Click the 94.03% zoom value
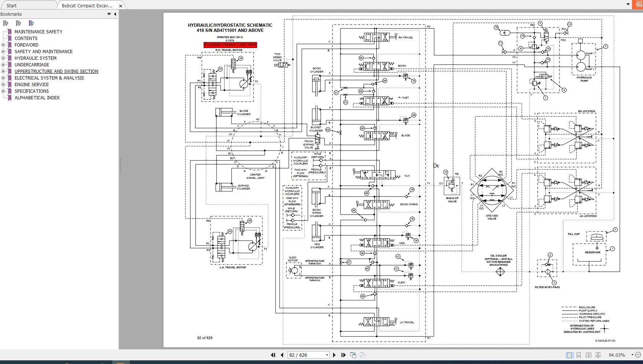 click(x=617, y=355)
